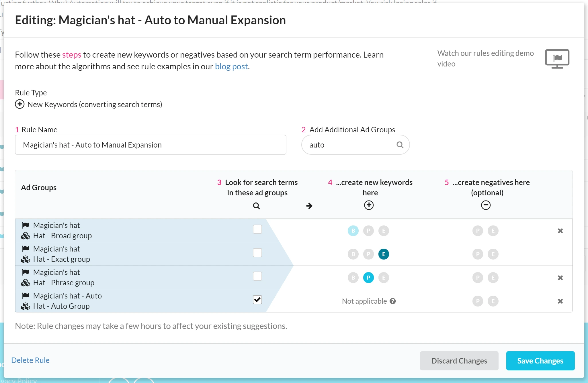Enable Phrase negative for Hat - Broad group
The height and width of the screenshot is (383, 588).
pos(477,231)
